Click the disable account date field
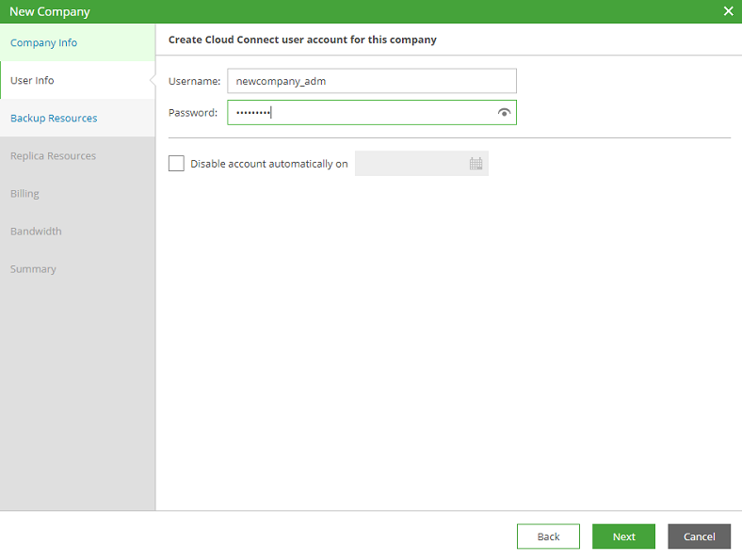Image resolution: width=742 pixels, height=560 pixels. pyautogui.click(x=422, y=164)
